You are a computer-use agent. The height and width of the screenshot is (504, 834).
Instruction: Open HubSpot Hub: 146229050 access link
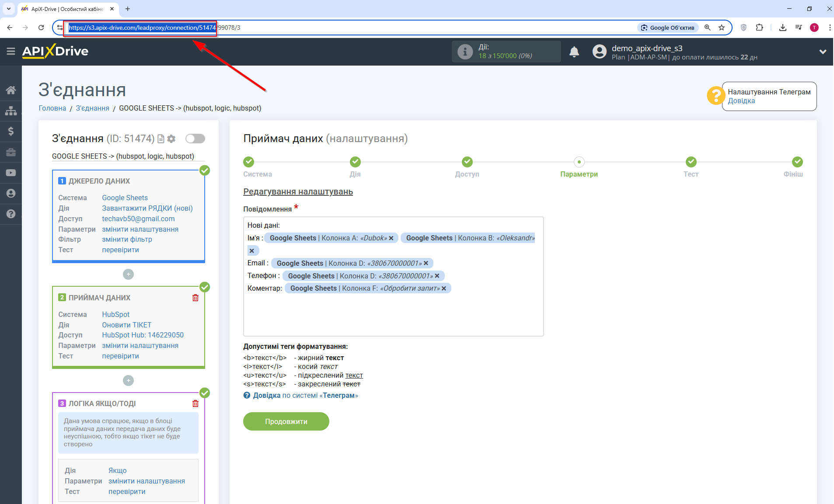(x=143, y=335)
